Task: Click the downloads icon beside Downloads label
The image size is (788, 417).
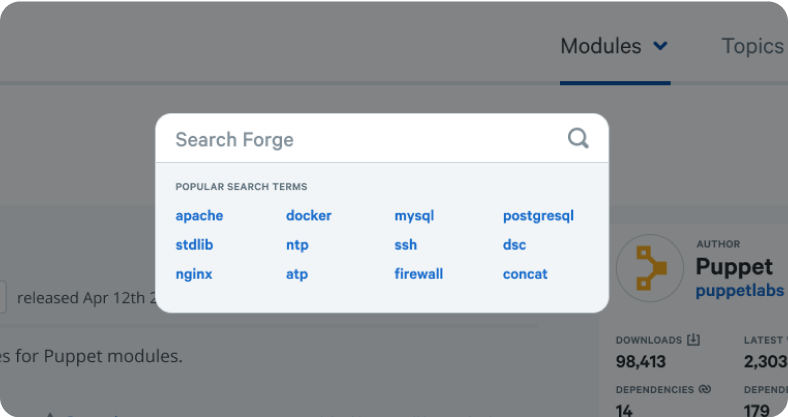Action: click(694, 340)
